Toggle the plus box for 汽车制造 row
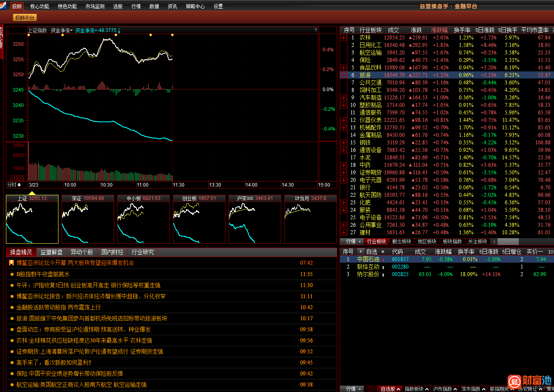 (344, 98)
